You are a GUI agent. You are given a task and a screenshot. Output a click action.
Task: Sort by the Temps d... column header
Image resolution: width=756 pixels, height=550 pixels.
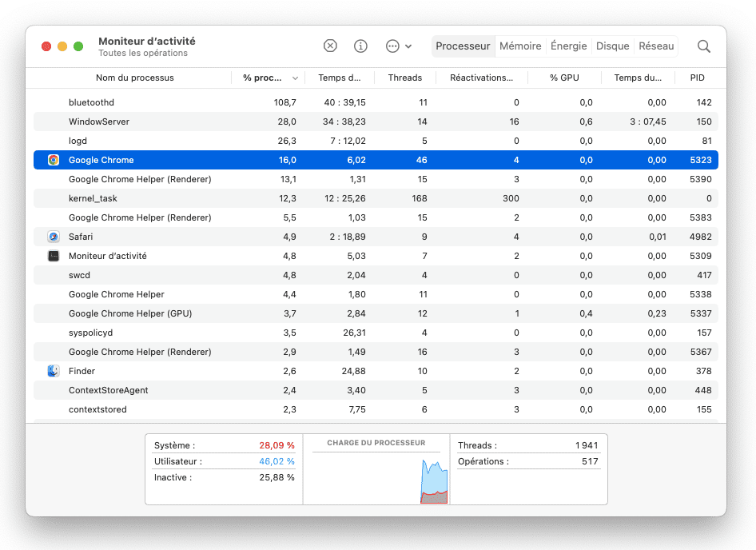(340, 78)
